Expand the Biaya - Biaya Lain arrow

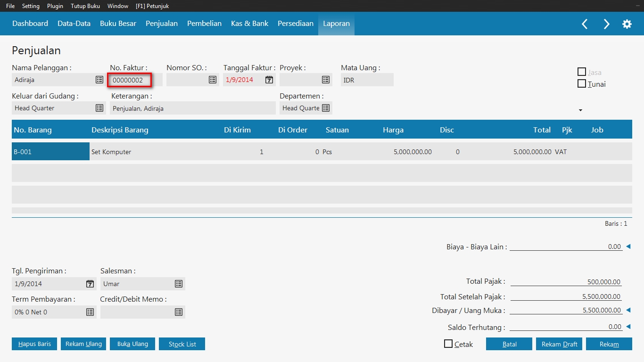(x=628, y=247)
